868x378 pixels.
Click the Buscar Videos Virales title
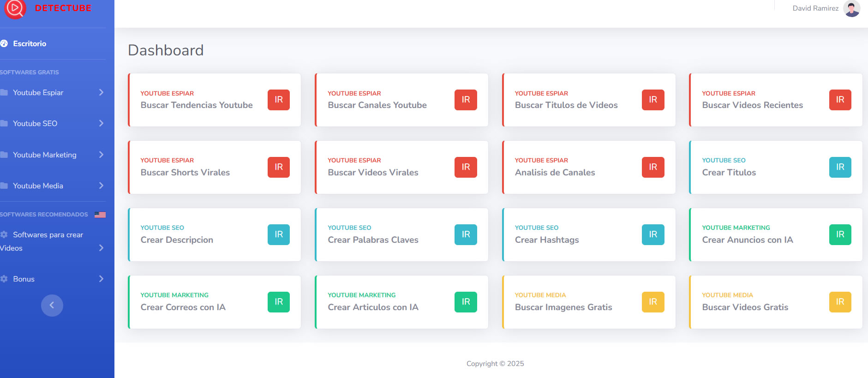373,173
